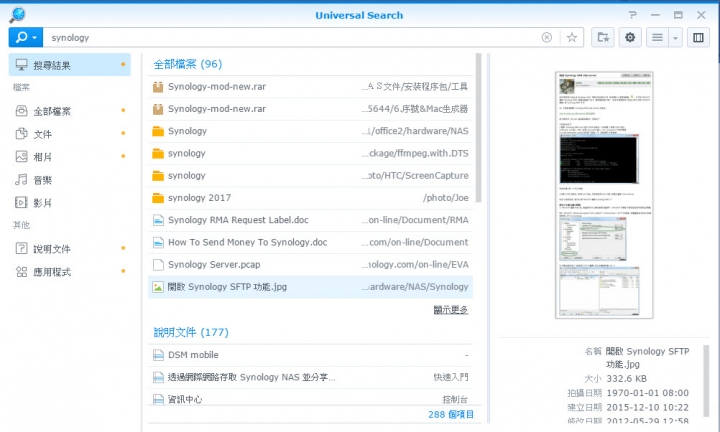Click the 拍攝日期 value 1970-01-01 08:00
Screen dimensions: 720x432
click(x=647, y=393)
